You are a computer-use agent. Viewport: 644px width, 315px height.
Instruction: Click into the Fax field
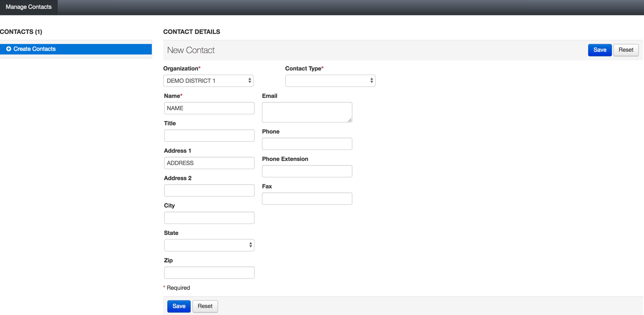click(x=307, y=199)
